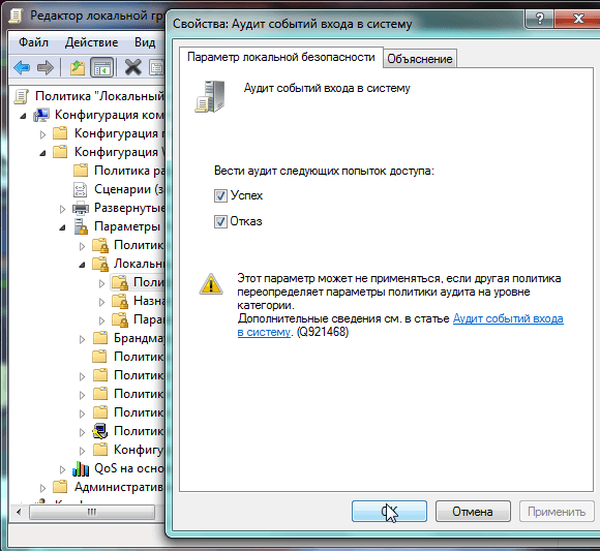Screen dimensions: 600x551
Task: Open the Файл menu
Action: point(33,42)
